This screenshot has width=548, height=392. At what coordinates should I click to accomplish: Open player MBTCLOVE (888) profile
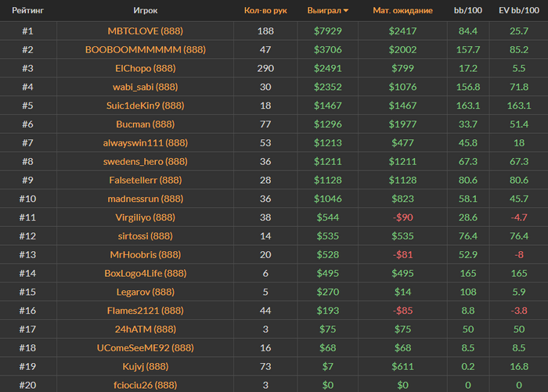tap(145, 31)
